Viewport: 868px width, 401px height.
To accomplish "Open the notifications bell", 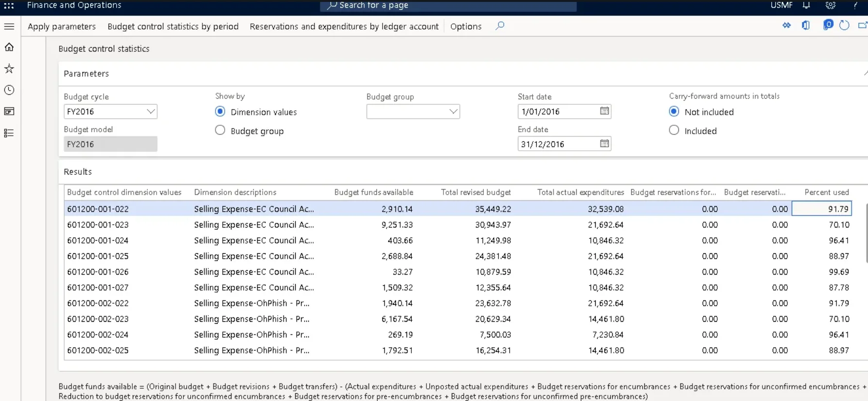I will (x=806, y=5).
